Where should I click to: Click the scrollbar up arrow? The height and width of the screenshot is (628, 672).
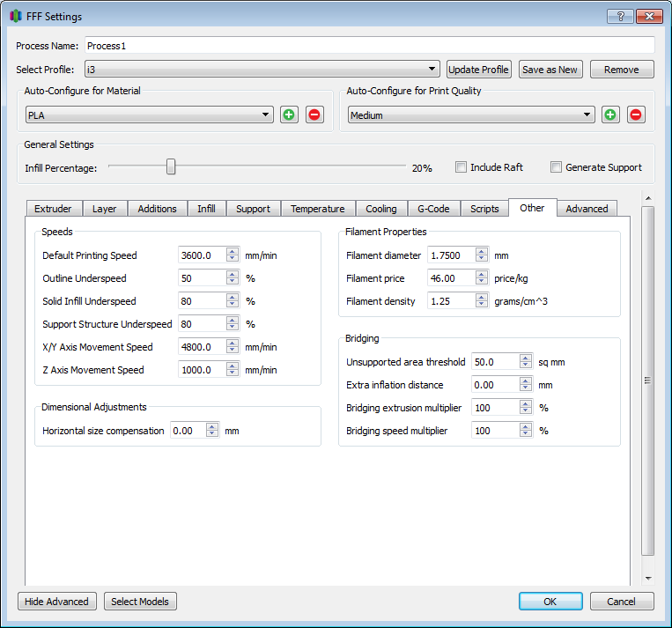[648, 198]
